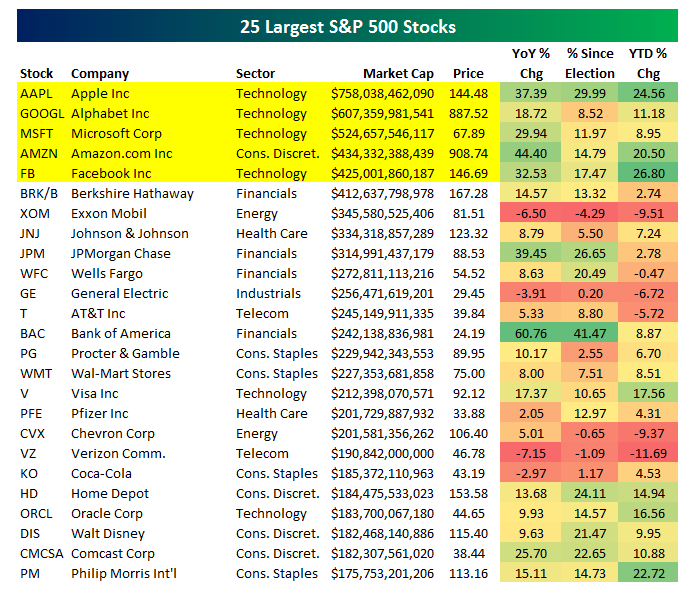Click the AAPL ticker cell
Screen dimensions: 688x590
coord(36,93)
